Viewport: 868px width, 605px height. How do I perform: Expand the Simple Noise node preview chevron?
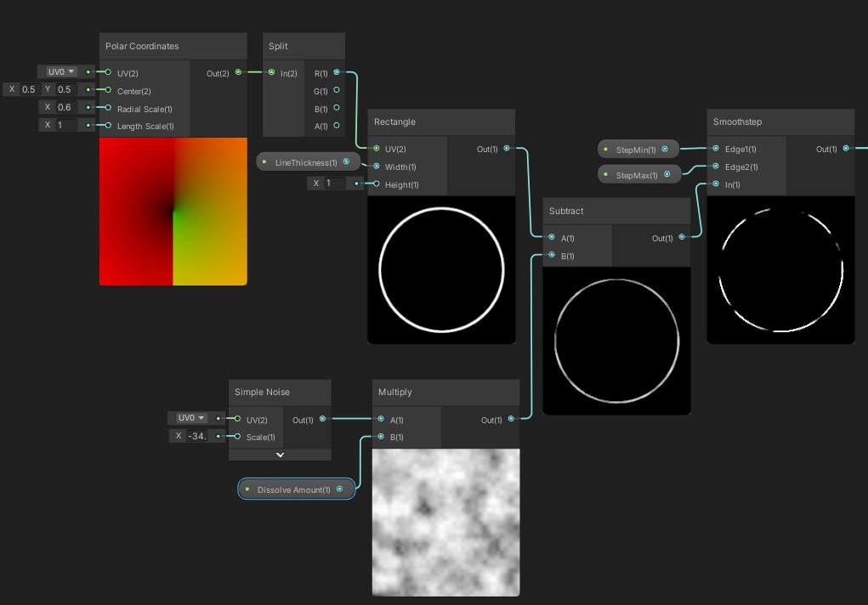click(x=280, y=455)
